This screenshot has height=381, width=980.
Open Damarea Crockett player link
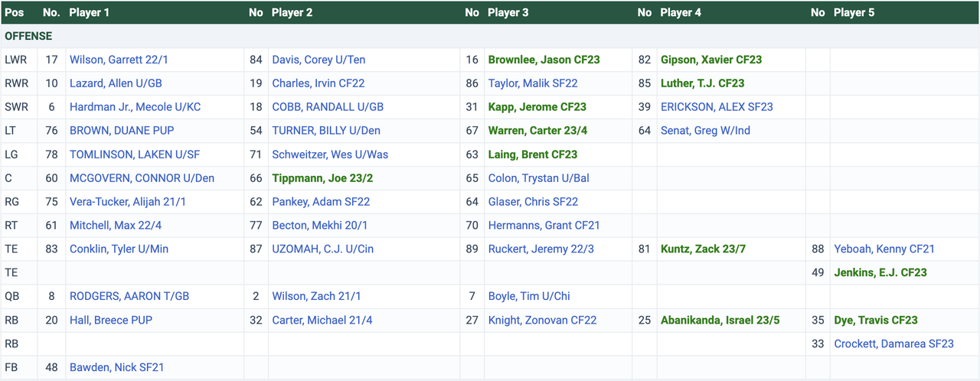893,344
